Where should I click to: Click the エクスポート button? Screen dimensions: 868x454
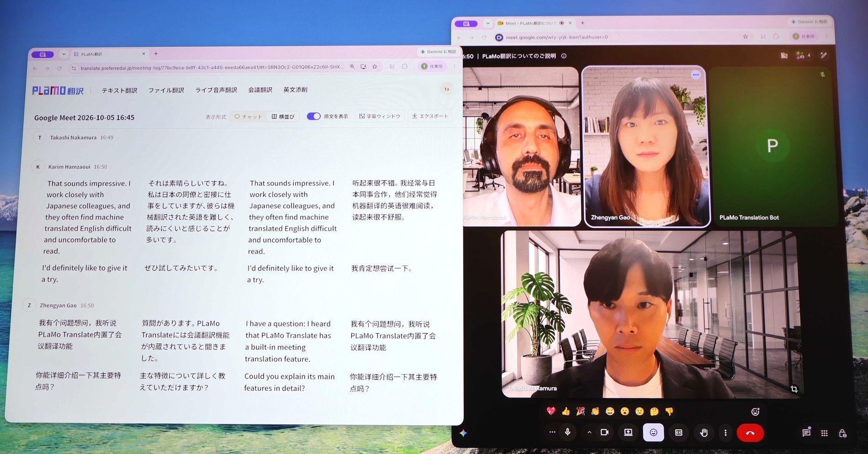coord(430,116)
